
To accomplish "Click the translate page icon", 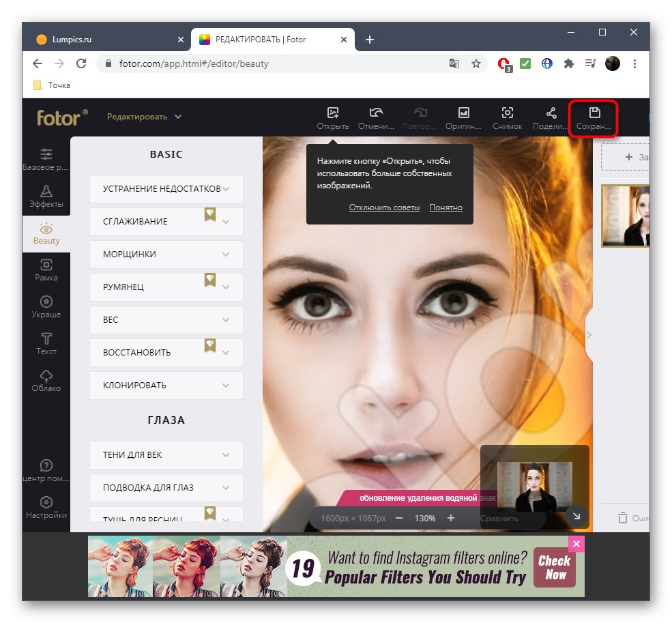I will tap(454, 63).
